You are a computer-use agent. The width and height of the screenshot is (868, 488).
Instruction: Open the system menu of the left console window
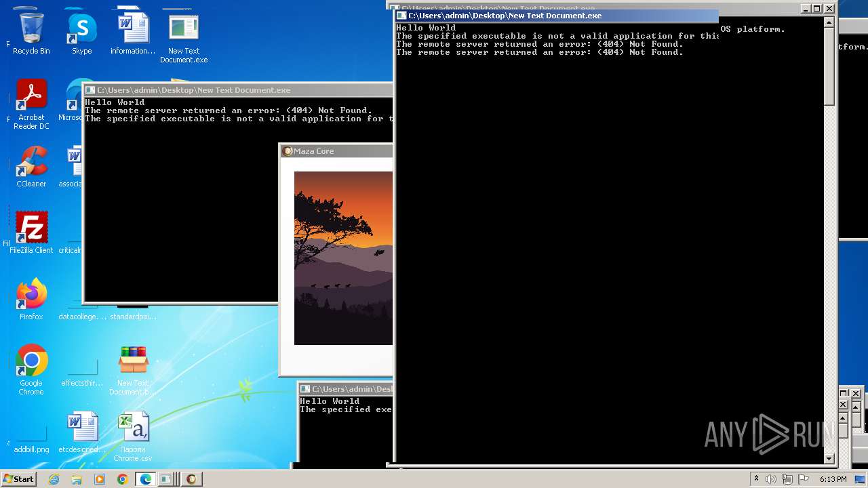[x=90, y=90]
